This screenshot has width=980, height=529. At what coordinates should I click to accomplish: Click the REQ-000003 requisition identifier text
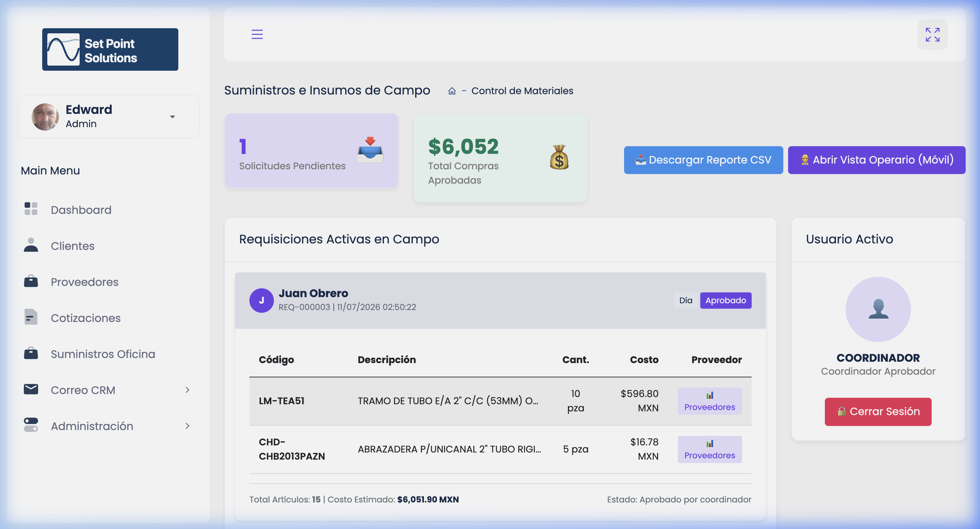coord(304,307)
